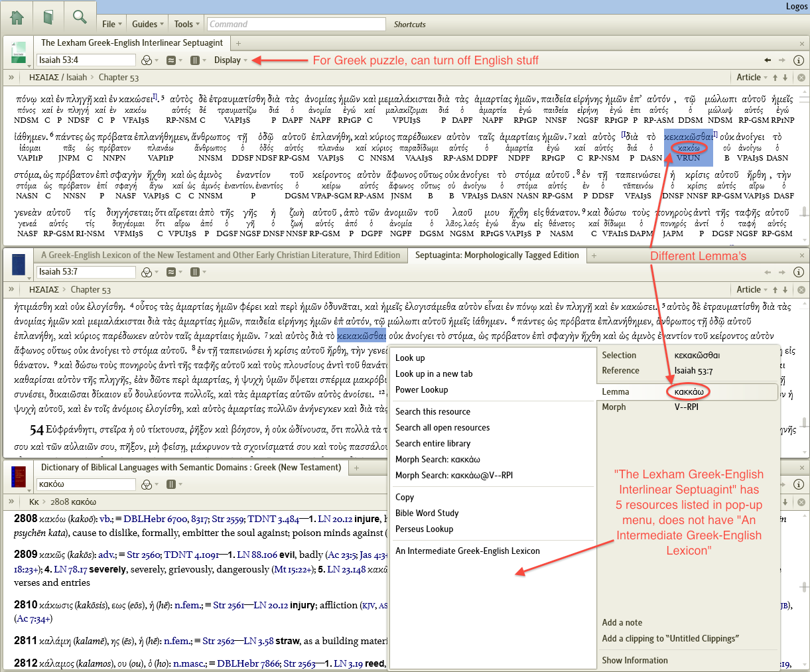Click the Septuaginta resource cover icon

pos(19,265)
